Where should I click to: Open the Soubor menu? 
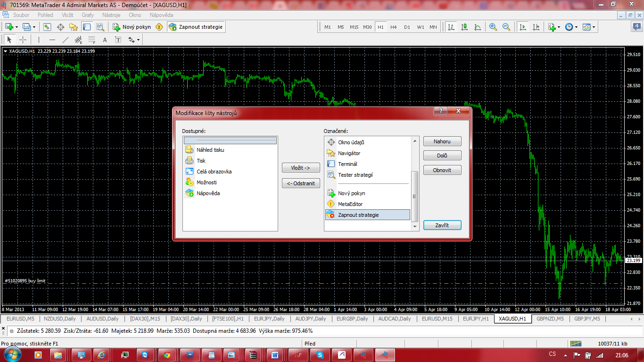click(21, 15)
